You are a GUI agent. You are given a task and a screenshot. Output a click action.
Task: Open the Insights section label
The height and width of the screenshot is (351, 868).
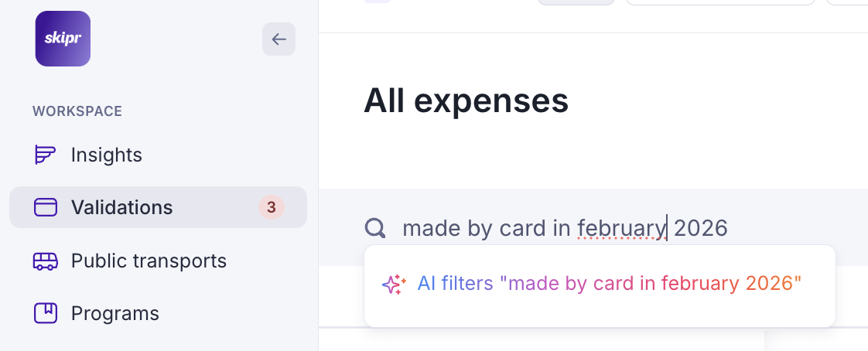107,155
